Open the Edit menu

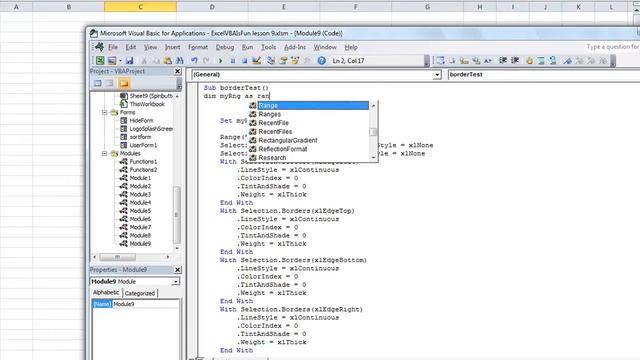point(131,47)
